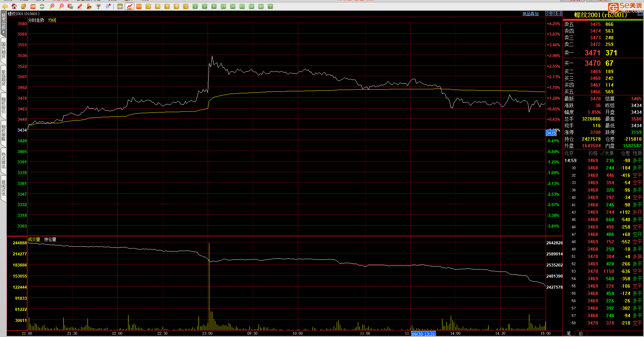The width and height of the screenshot is (644, 337).
Task: Select the 60-minute period icon
Action: click(242, 6)
